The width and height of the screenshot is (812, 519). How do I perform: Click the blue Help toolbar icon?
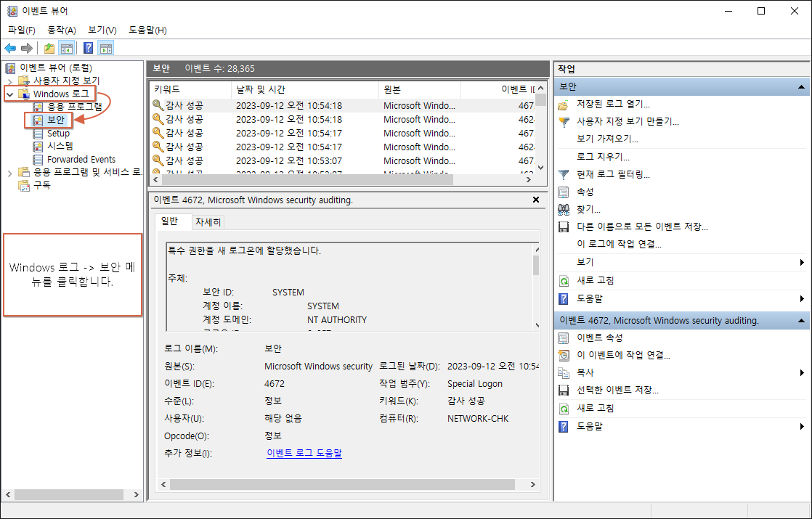coord(89,48)
